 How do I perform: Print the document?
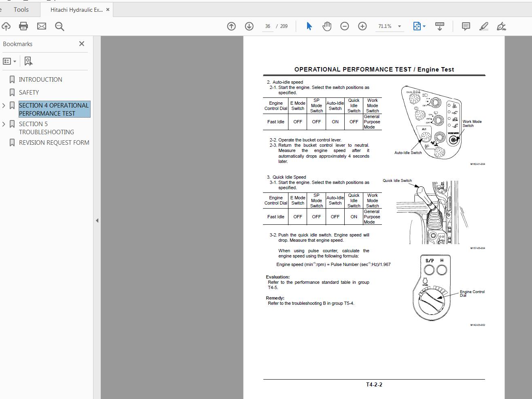23,26
